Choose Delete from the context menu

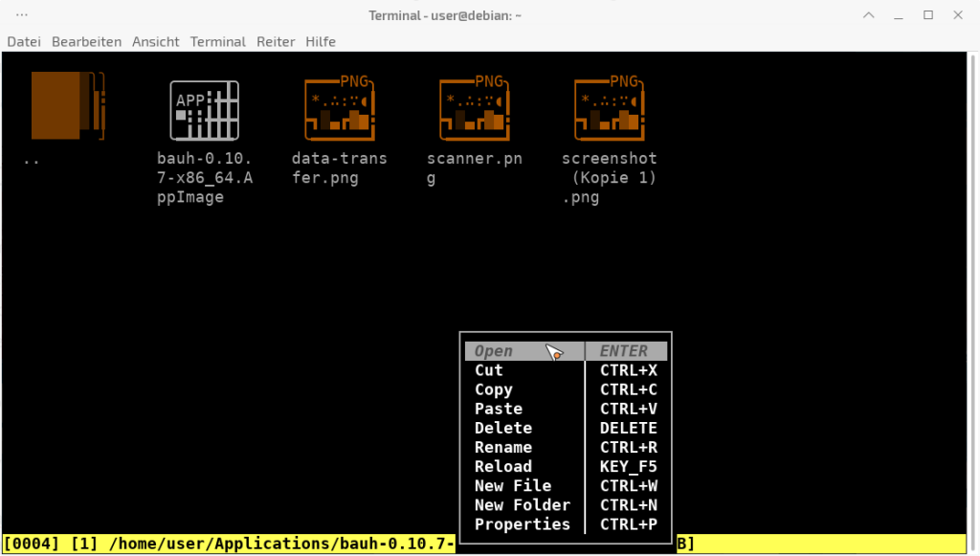click(x=503, y=428)
